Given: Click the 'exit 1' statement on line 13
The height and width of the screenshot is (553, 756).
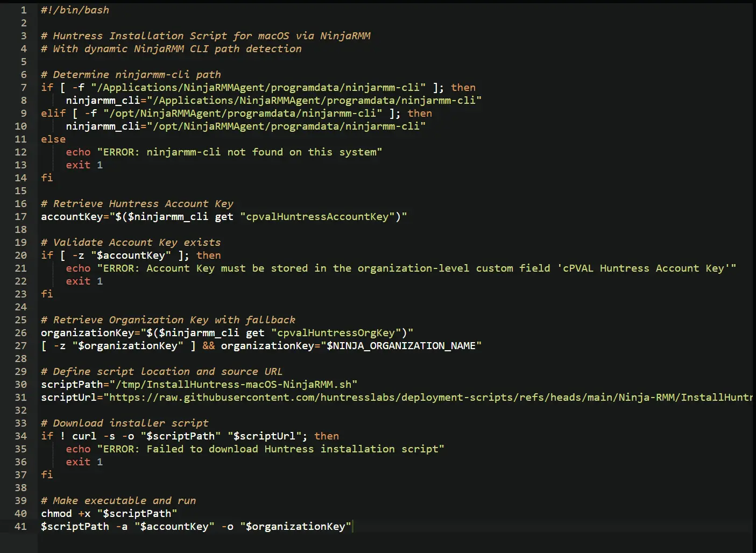Looking at the screenshot, I should click(84, 165).
